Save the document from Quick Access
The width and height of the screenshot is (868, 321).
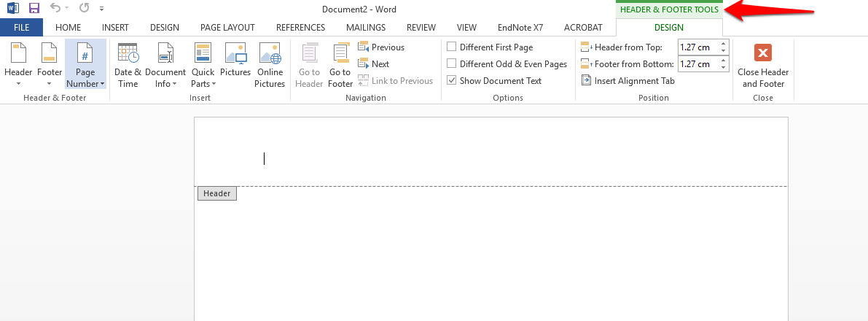(x=34, y=8)
